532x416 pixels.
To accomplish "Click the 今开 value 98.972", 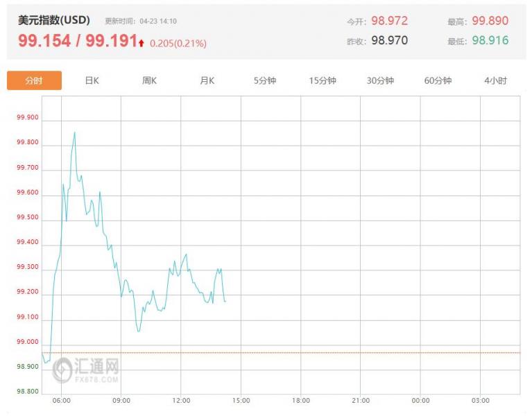I will (390, 21).
